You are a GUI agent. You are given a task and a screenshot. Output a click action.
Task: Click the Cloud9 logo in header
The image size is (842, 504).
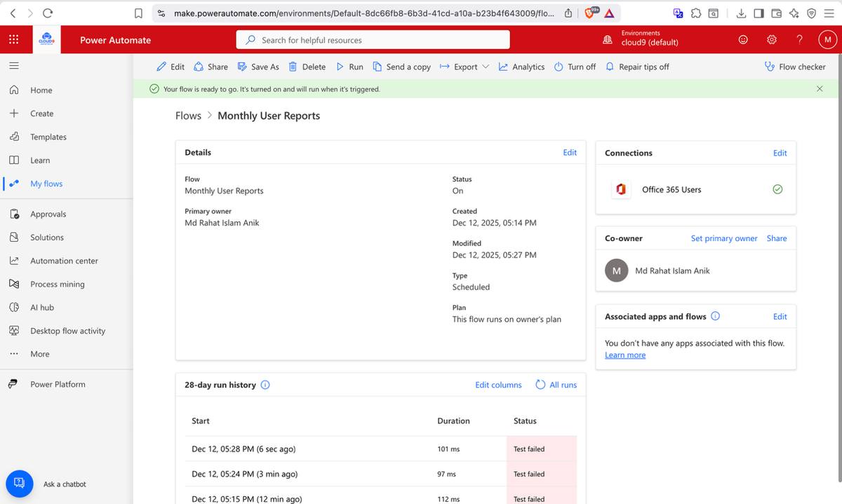click(x=48, y=40)
